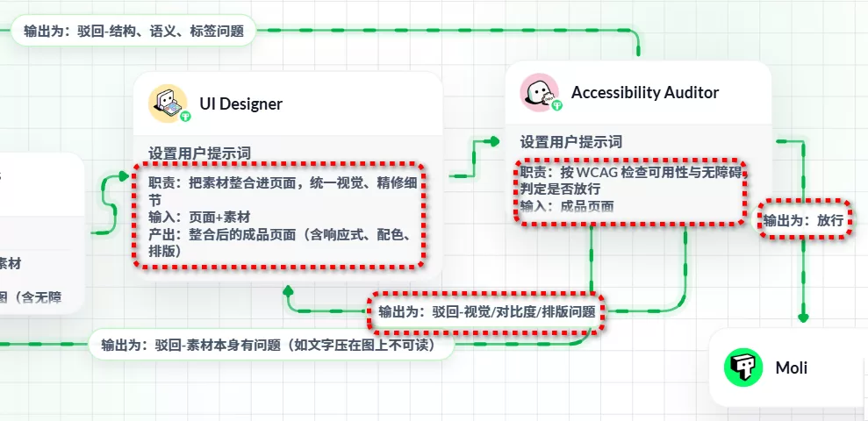Click the Moli node logo icon
Screen dimensions: 868x421
[x=742, y=367]
